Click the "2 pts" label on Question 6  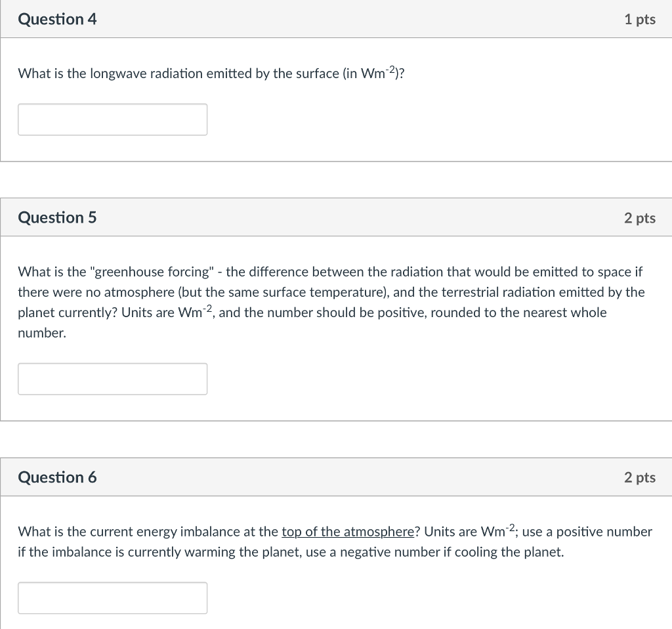[x=640, y=477]
